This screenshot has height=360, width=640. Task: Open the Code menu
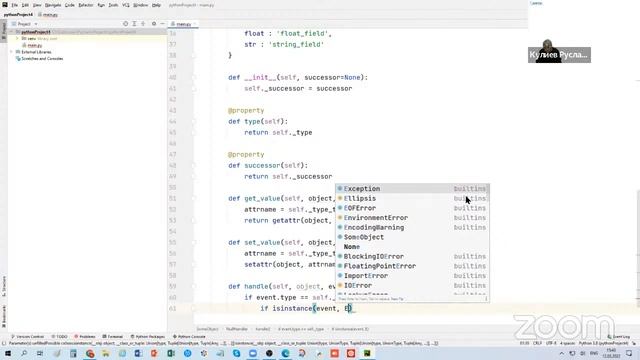point(69,5)
